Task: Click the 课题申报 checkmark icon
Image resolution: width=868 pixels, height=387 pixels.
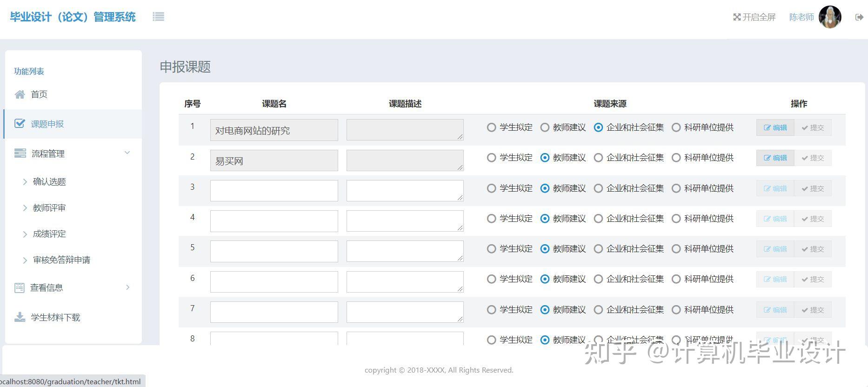Action: coord(20,124)
